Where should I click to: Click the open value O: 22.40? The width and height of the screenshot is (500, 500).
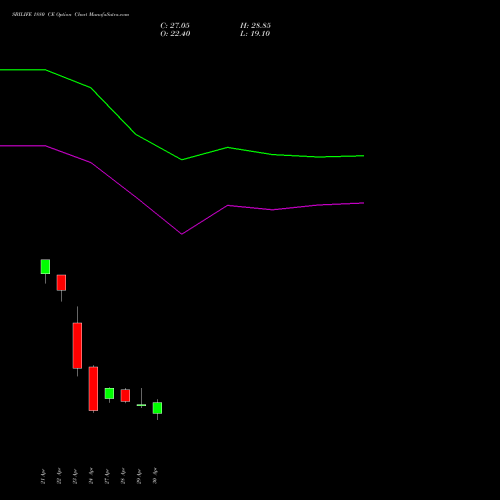pyautogui.click(x=175, y=34)
